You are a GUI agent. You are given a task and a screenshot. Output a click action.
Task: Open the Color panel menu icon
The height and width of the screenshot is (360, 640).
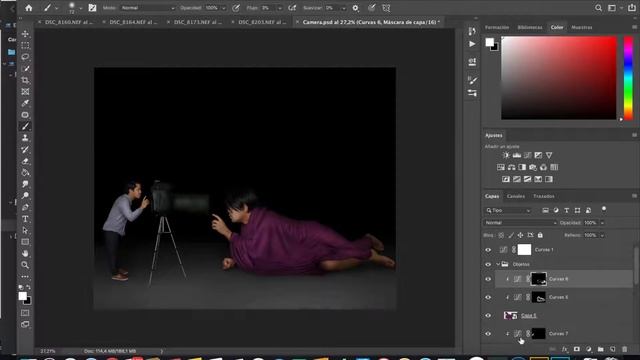(x=634, y=27)
